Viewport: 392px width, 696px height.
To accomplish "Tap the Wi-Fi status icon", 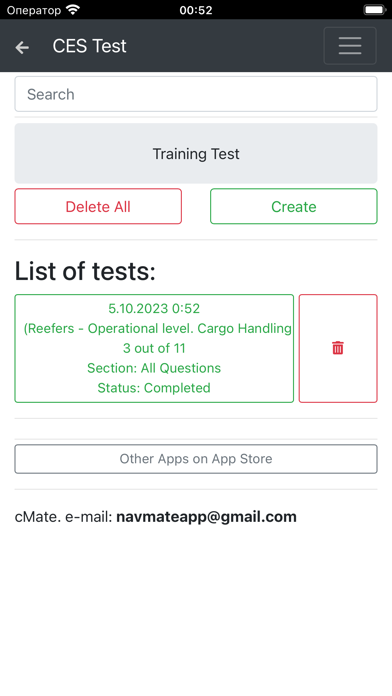I will point(72,10).
